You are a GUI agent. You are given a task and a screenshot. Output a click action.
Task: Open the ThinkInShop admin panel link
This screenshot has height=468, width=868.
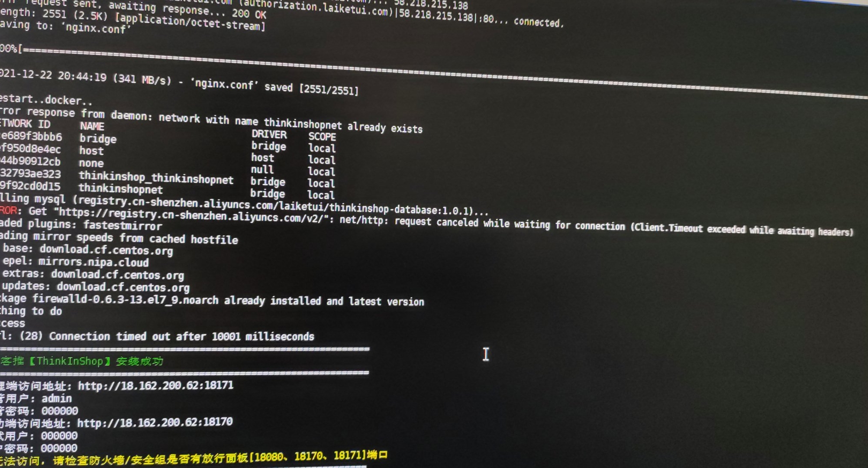[x=155, y=384]
